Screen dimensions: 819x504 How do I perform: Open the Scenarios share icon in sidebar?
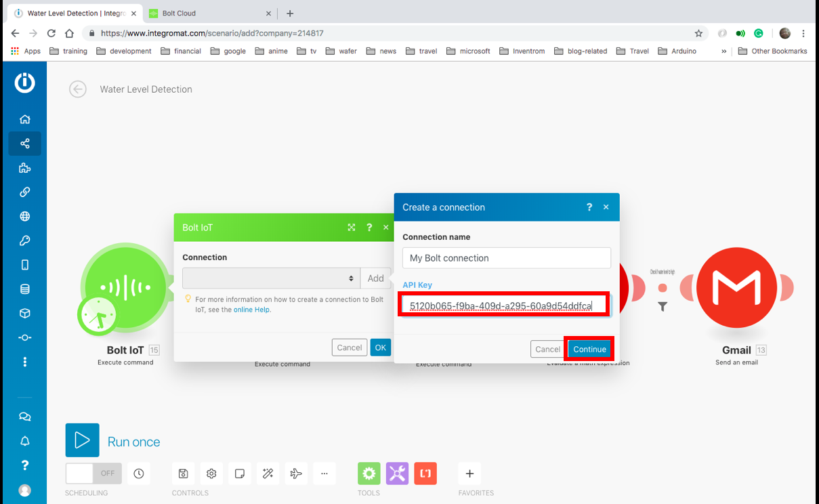tap(25, 144)
